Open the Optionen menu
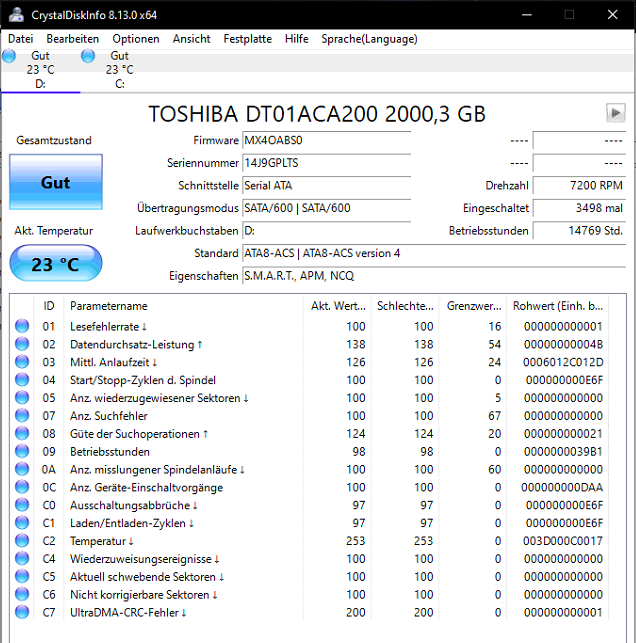This screenshot has width=636, height=643. click(136, 39)
